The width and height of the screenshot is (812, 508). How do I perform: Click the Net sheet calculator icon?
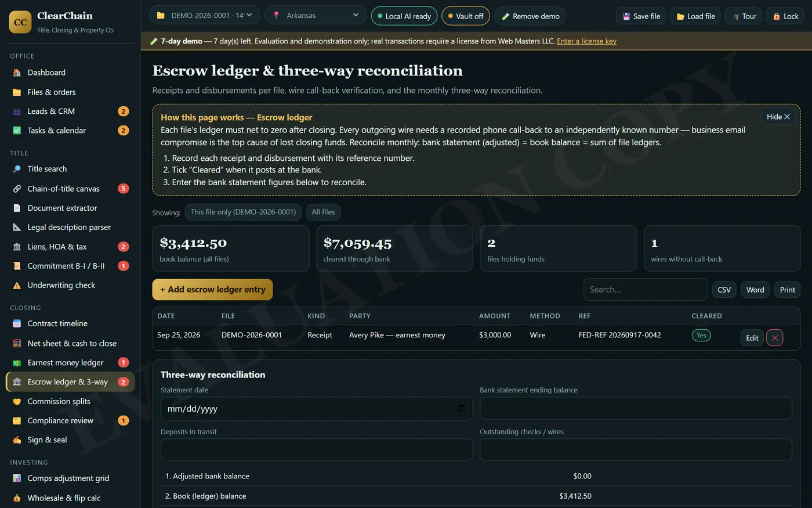(17, 343)
